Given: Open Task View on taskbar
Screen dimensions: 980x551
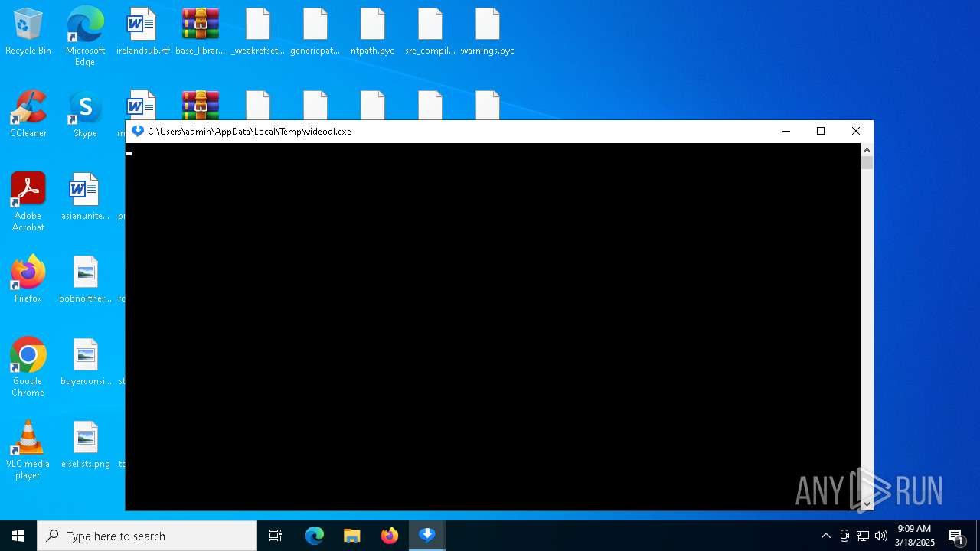Looking at the screenshot, I should (x=276, y=536).
